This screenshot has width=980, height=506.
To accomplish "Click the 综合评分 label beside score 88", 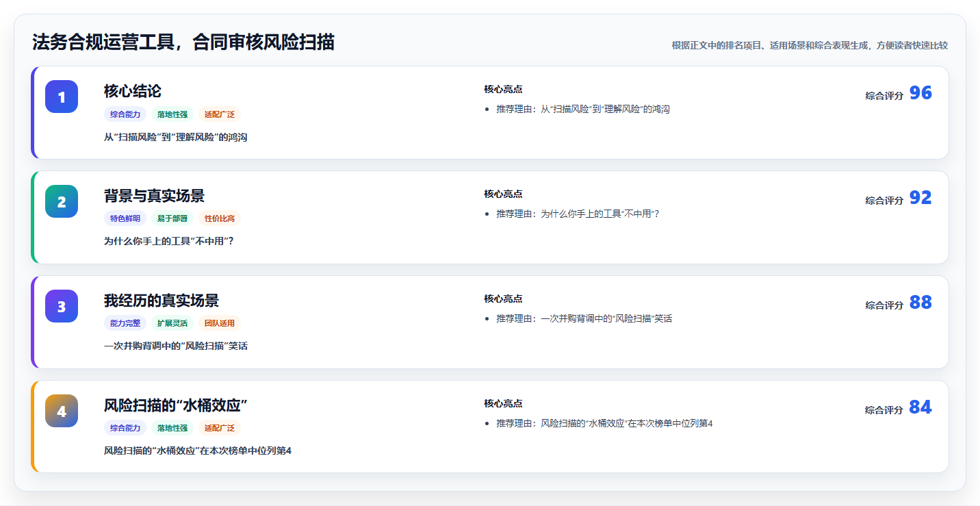I will coord(884,305).
